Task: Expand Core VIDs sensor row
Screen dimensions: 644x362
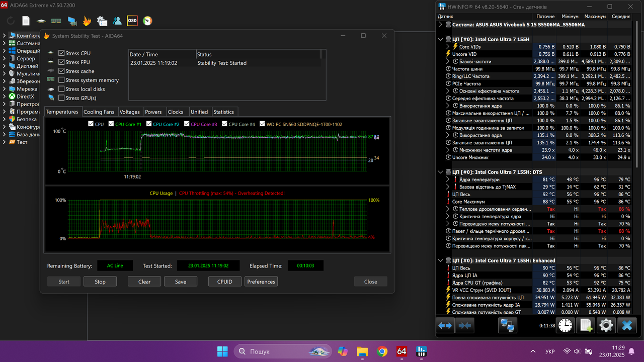Action: [x=448, y=47]
